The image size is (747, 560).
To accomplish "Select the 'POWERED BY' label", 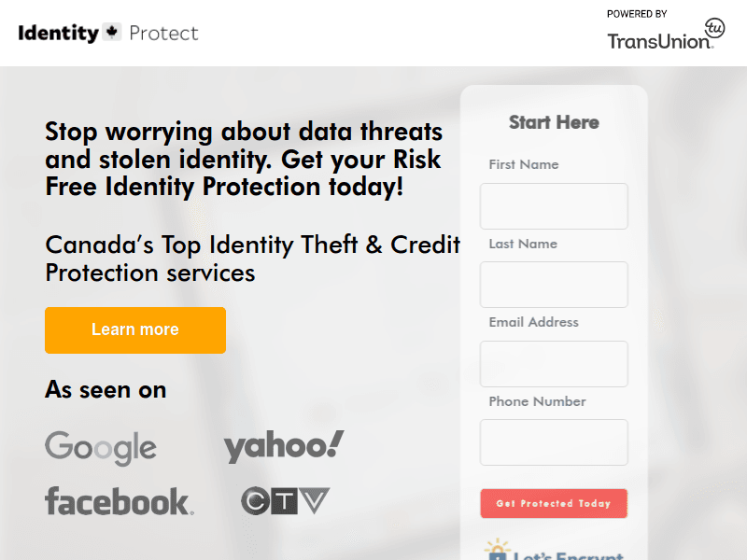I will click(636, 14).
